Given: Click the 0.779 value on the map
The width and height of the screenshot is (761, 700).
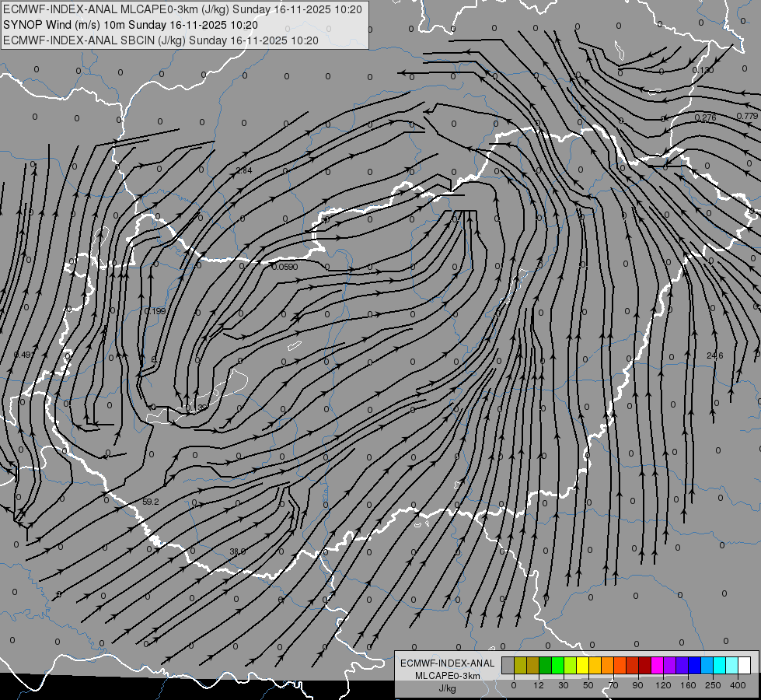Looking at the screenshot, I should [747, 116].
